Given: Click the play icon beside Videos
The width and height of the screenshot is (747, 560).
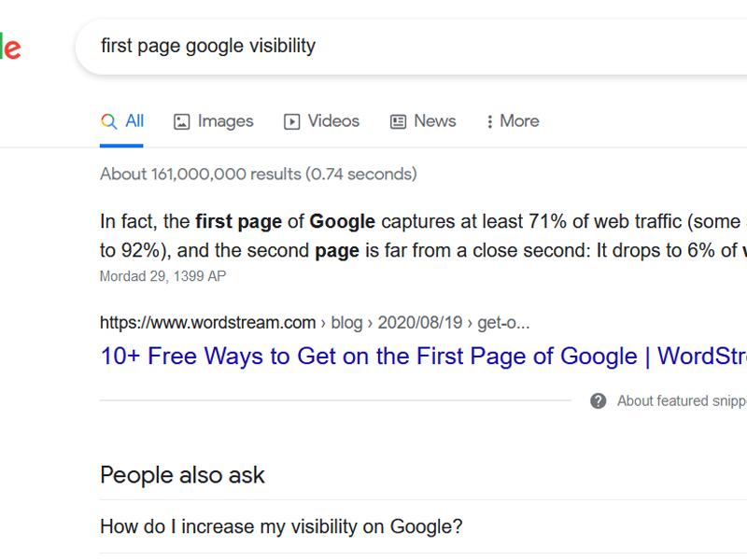Looking at the screenshot, I should (x=292, y=121).
